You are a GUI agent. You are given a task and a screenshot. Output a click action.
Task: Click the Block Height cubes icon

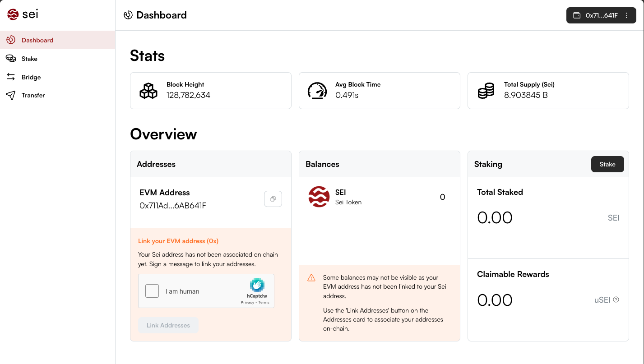[148, 91]
